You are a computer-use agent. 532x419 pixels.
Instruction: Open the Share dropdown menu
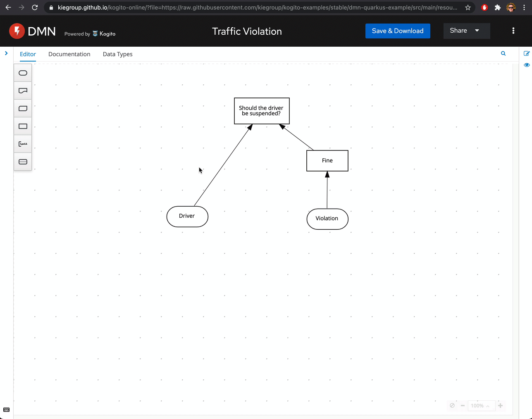(x=466, y=31)
